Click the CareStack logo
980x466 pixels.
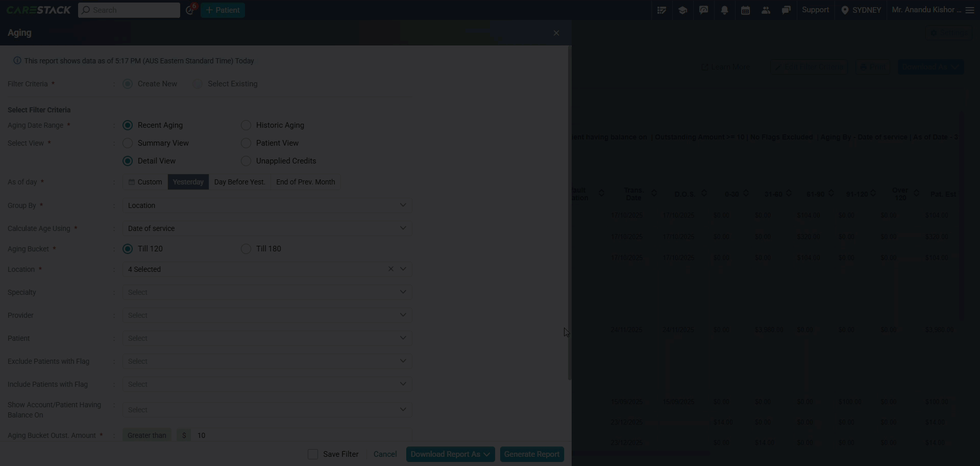point(39,10)
